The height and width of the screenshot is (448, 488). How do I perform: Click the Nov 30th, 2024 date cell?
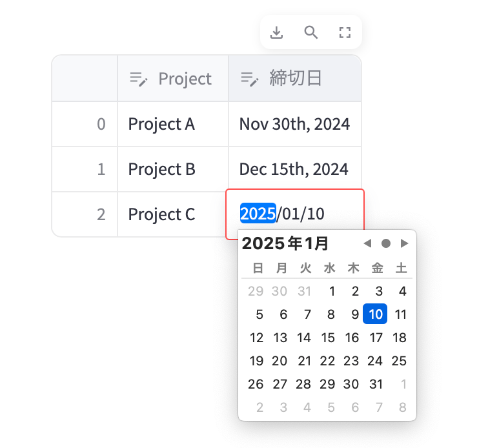tap(294, 124)
